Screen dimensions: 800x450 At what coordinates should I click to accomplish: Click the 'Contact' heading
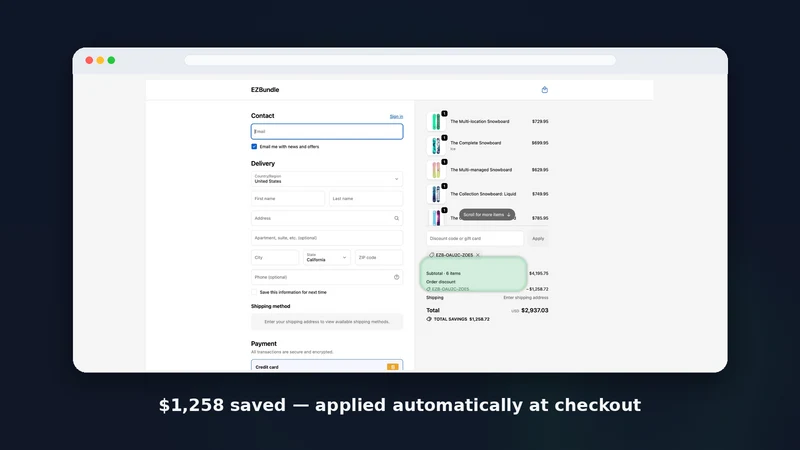pos(263,116)
